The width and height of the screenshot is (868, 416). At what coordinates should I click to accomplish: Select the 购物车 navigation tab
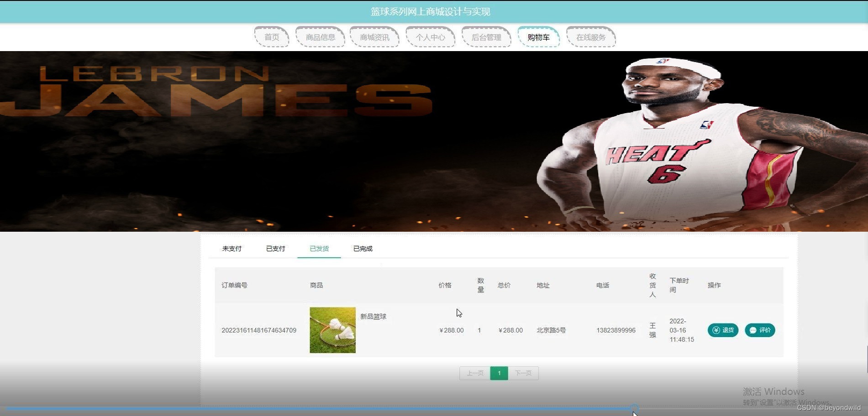[538, 37]
